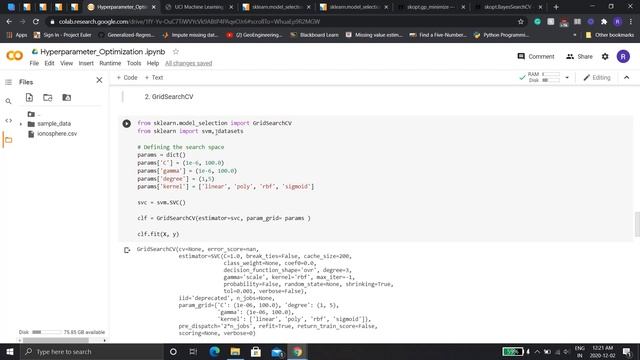Go back in browser history
The width and height of the screenshot is (640, 360).
tap(9, 22)
